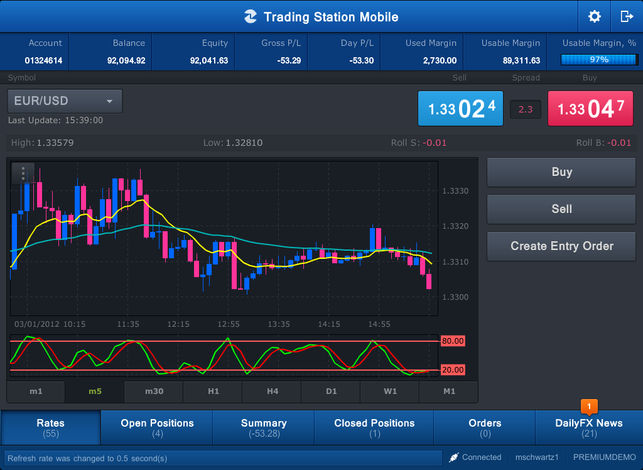Screen dimensions: 643x470
Task: Tap the Equity value 92,041.63
Action: [209, 61]
